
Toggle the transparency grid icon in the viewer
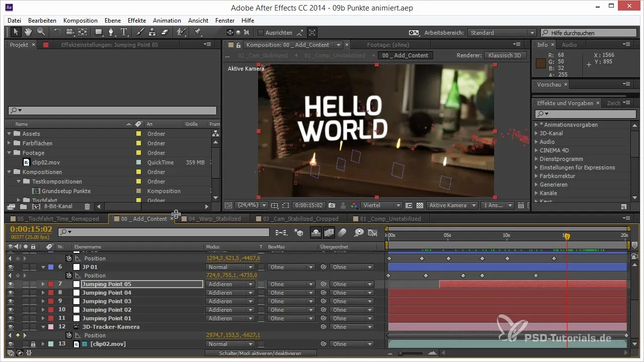point(420,205)
